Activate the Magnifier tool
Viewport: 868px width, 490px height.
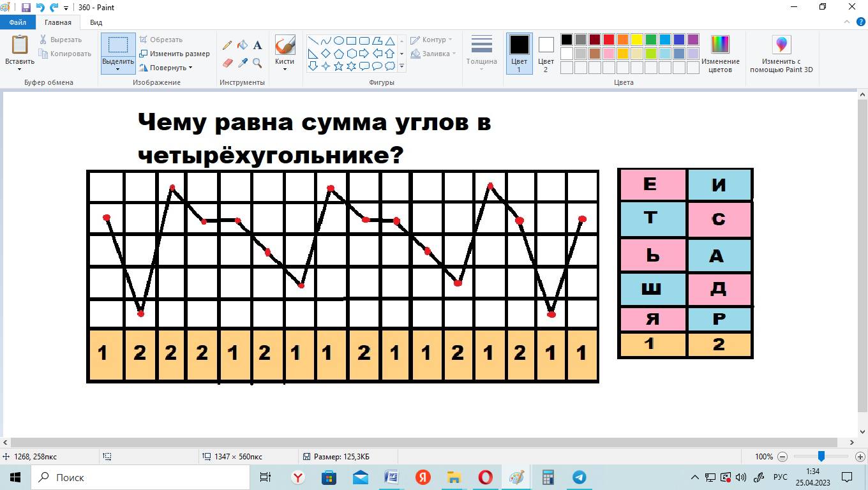pos(258,63)
